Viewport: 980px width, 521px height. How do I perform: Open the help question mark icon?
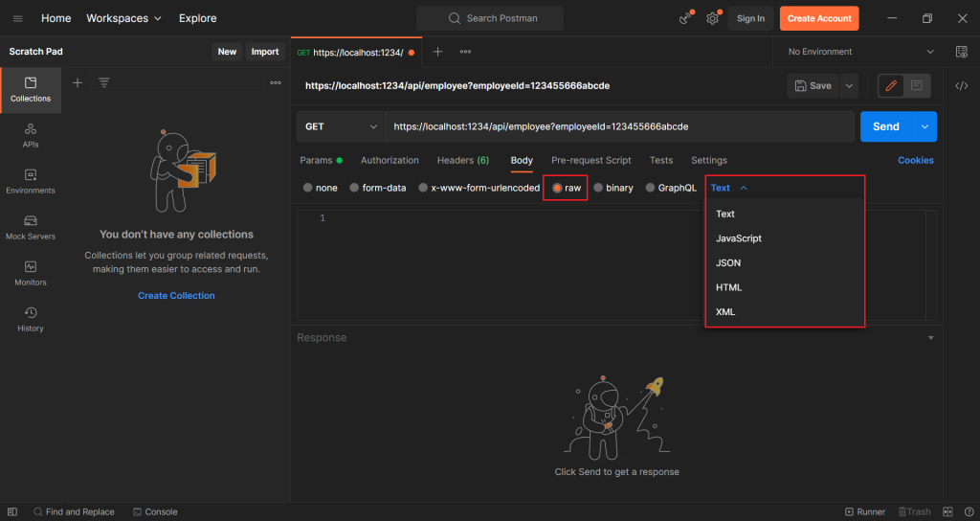969,511
